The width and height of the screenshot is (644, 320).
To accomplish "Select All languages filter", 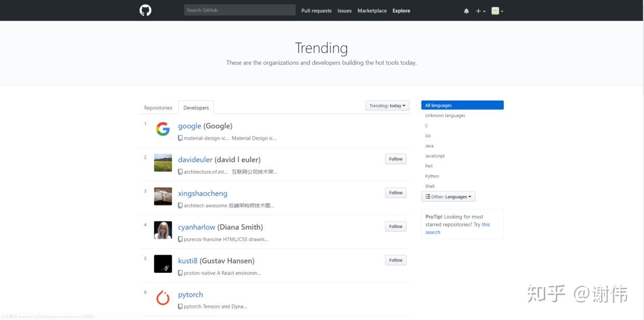I will (462, 105).
